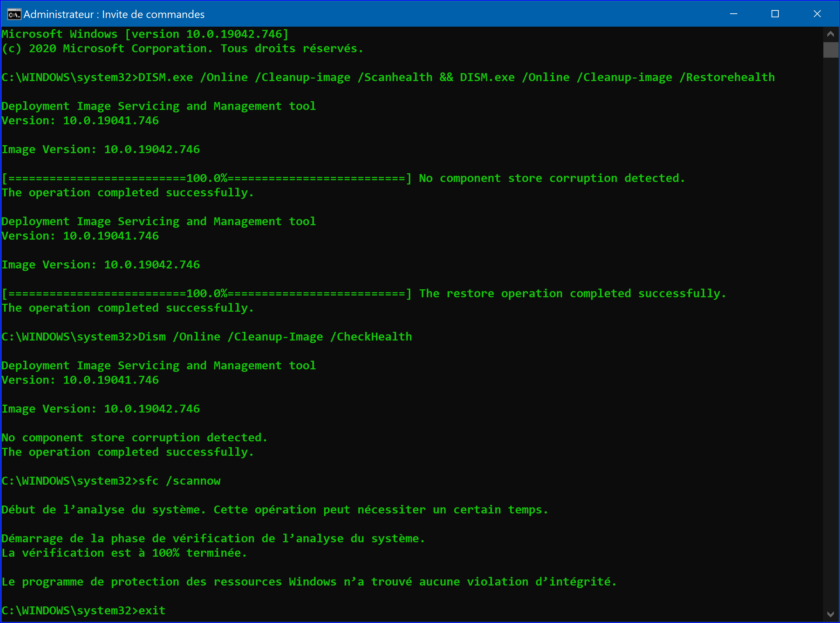Click 'Démarrage de la phase de vérification' line
840x623 pixels.
pyautogui.click(x=213, y=539)
